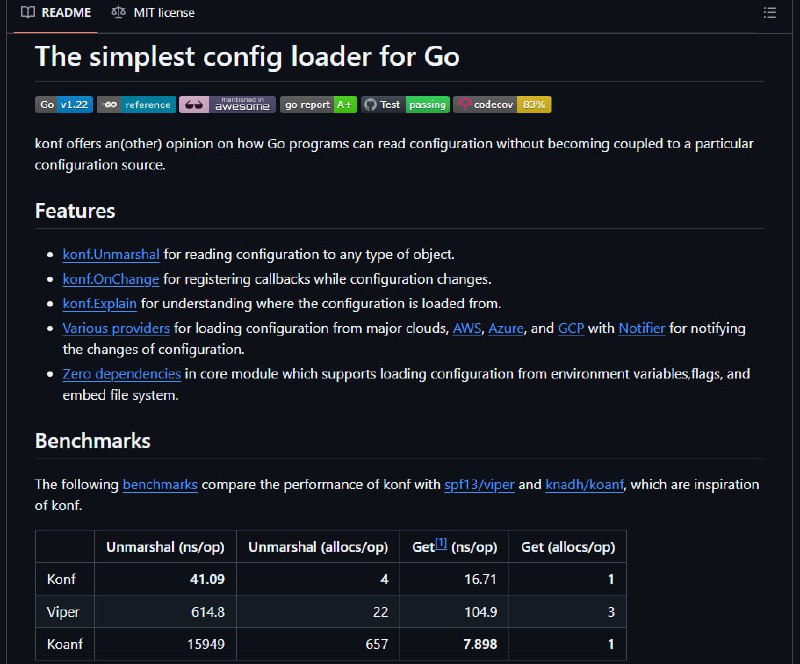
Task: Click the footnote [1] next to Get
Action: (441, 544)
